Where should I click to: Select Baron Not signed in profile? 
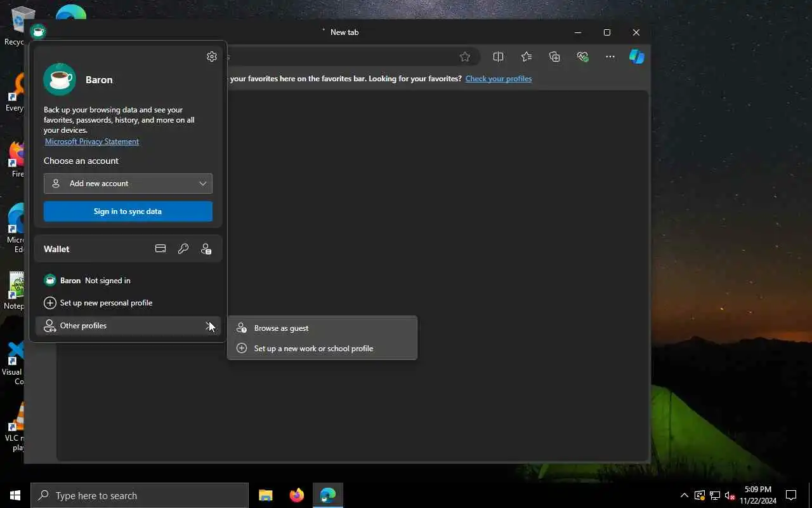(128, 280)
